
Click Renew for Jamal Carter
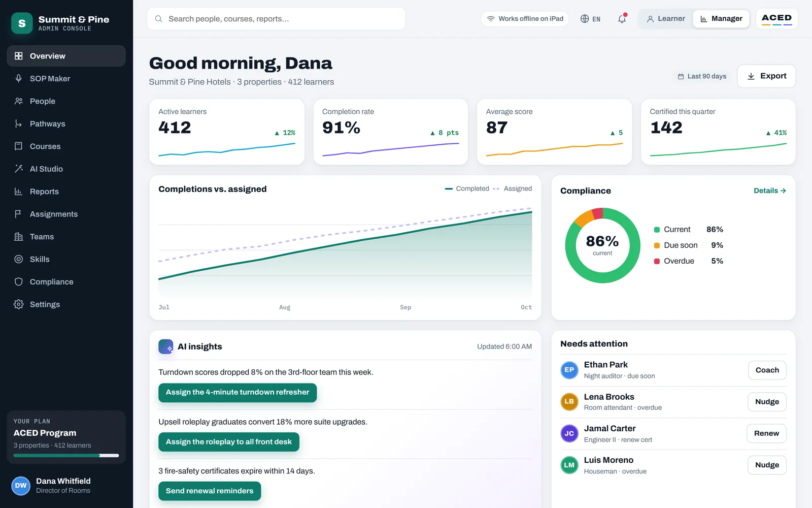[x=766, y=433]
